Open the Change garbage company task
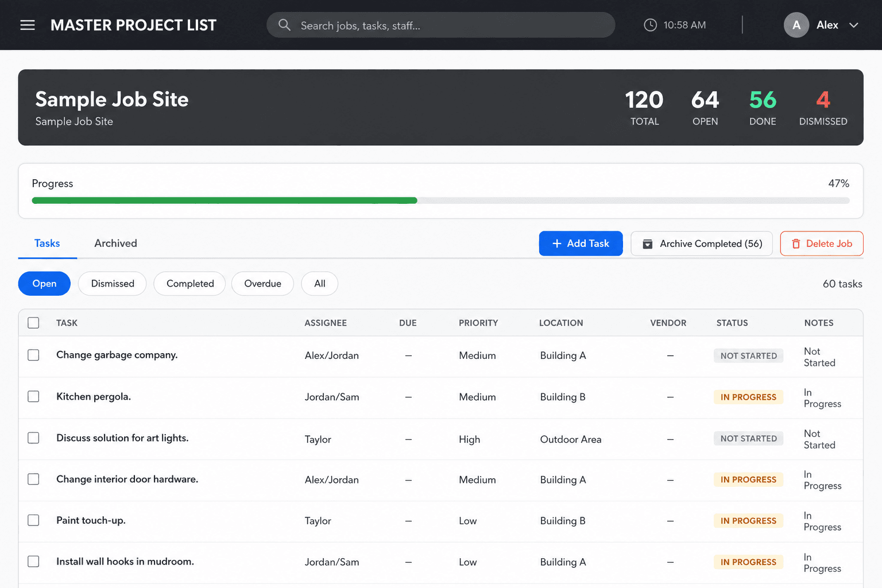 pyautogui.click(x=117, y=355)
